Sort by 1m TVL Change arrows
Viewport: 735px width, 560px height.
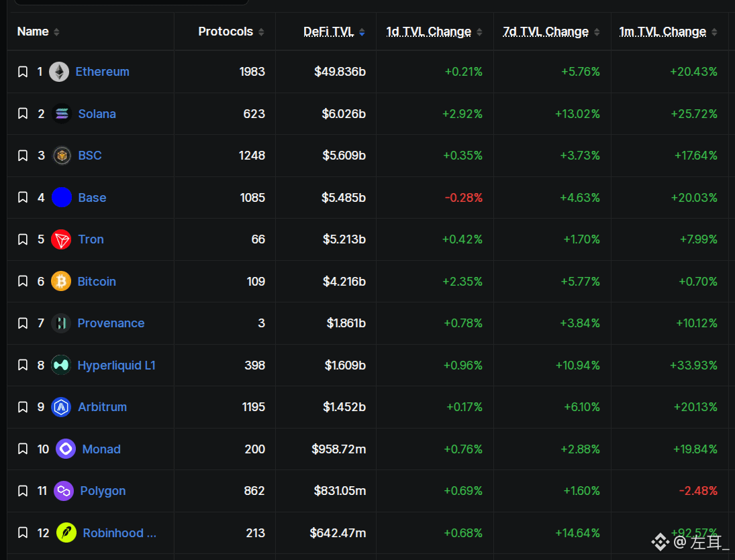pos(714,32)
